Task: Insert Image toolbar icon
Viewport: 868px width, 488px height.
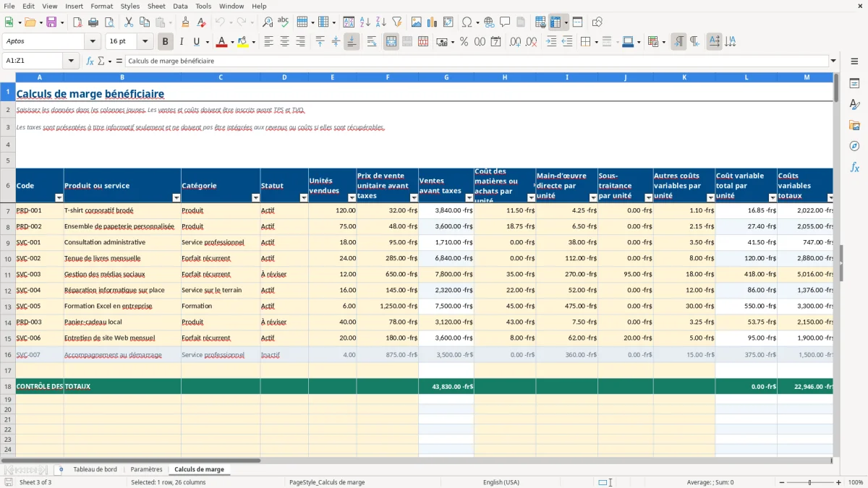Action: coord(416,22)
